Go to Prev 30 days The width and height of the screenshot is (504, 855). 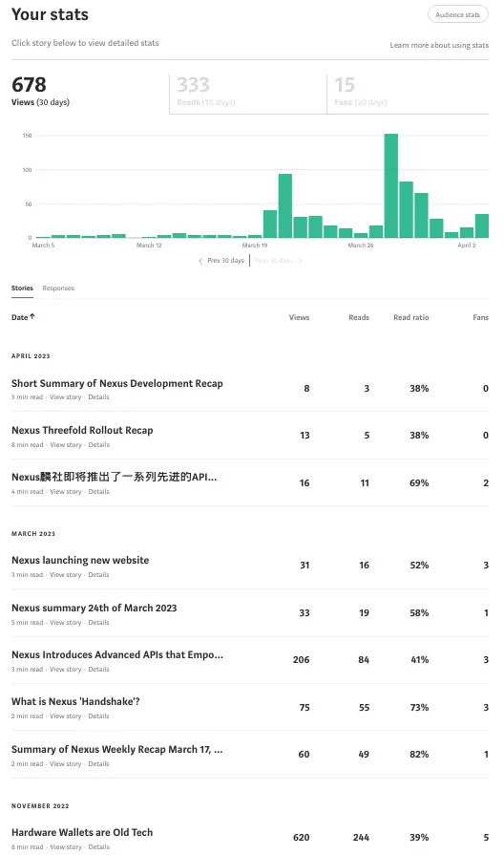coord(225,261)
